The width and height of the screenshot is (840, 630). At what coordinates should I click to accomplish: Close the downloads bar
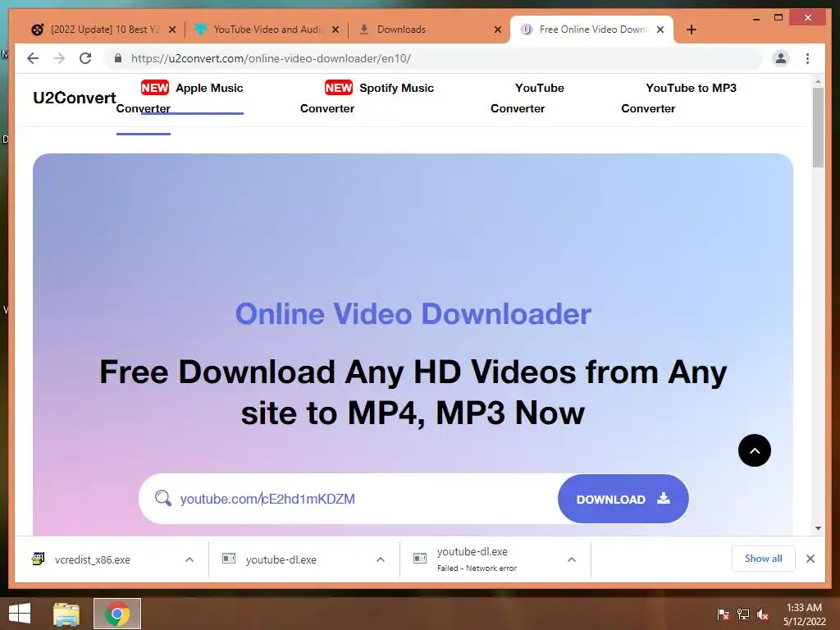810,559
